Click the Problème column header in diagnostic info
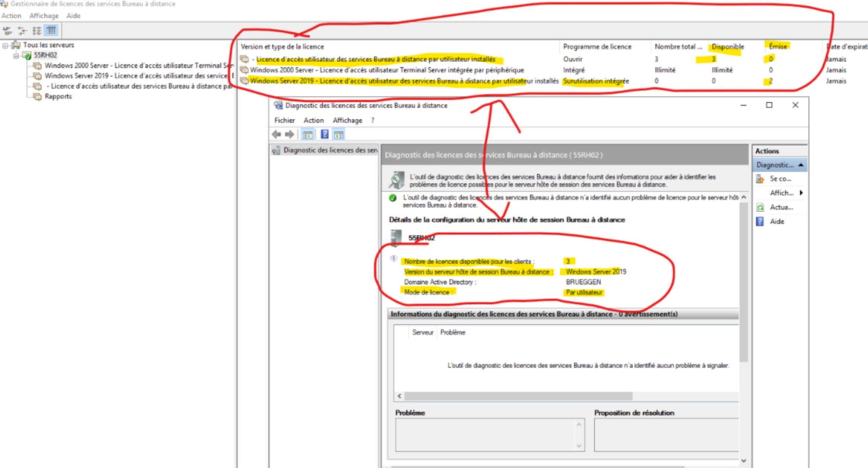Screen dimensions: 868x468 453,332
